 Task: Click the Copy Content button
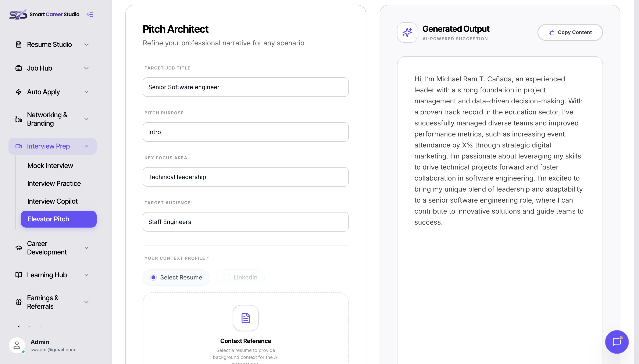point(570,32)
